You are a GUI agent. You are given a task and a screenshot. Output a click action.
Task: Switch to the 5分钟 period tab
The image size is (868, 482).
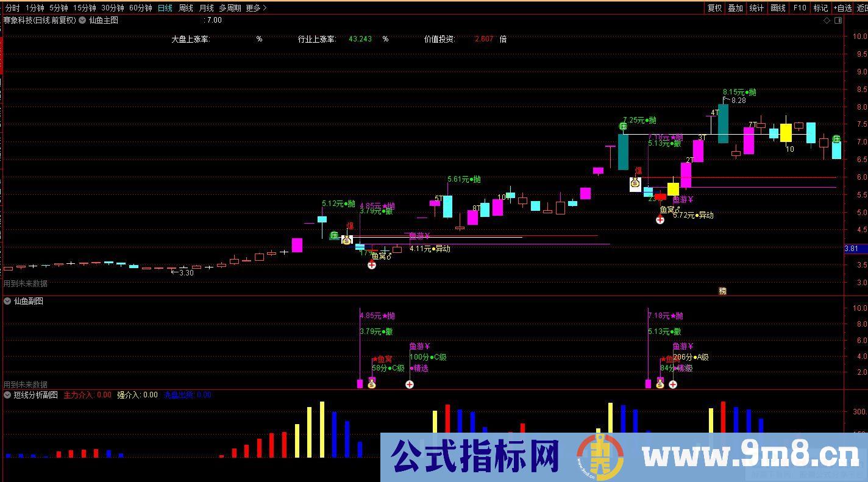click(x=59, y=8)
